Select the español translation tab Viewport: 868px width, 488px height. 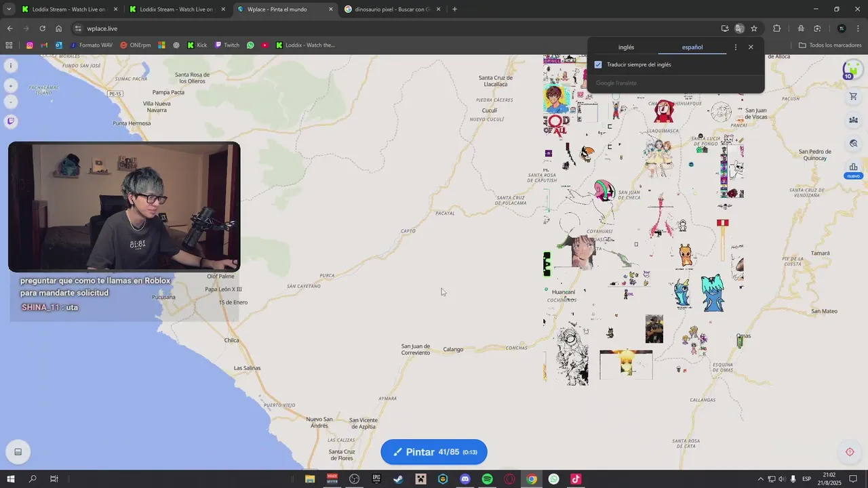pos(692,47)
